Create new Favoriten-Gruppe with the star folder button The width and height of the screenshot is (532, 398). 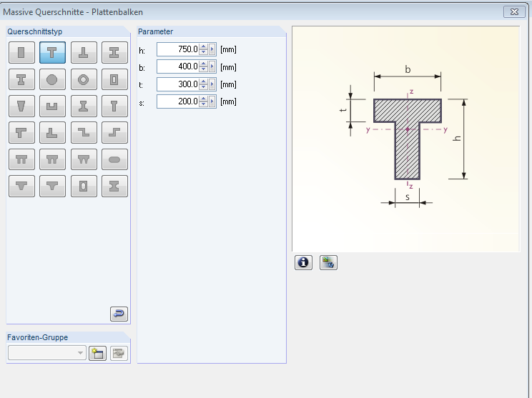click(x=97, y=353)
